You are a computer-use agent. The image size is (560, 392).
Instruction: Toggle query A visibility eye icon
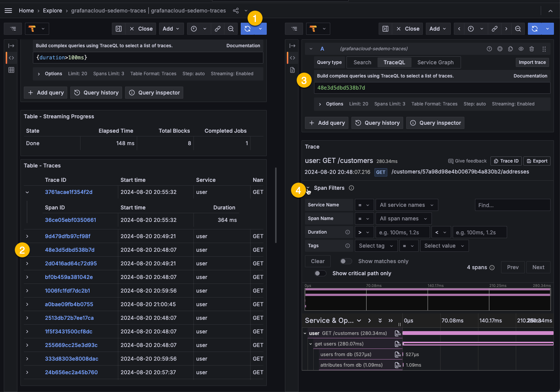coord(521,49)
